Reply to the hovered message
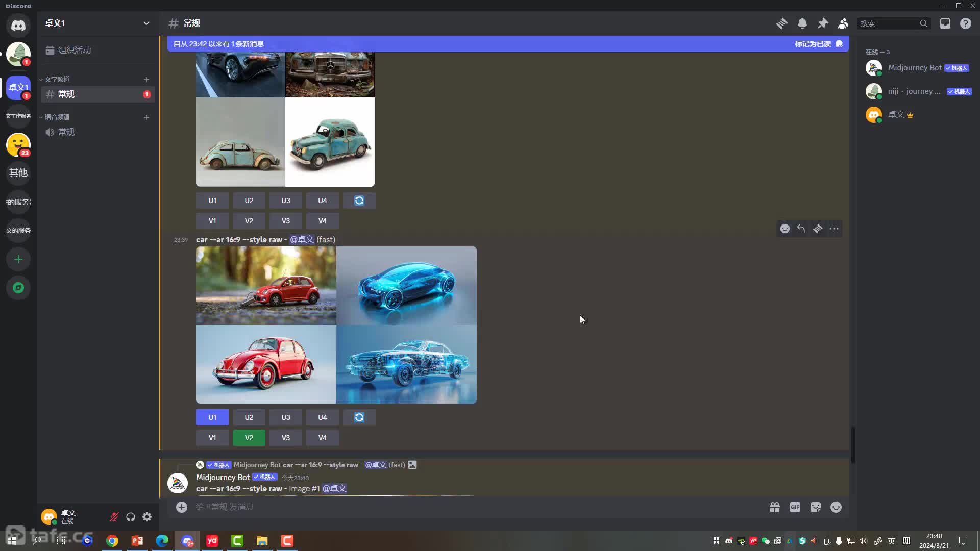980x551 pixels. 801,229
